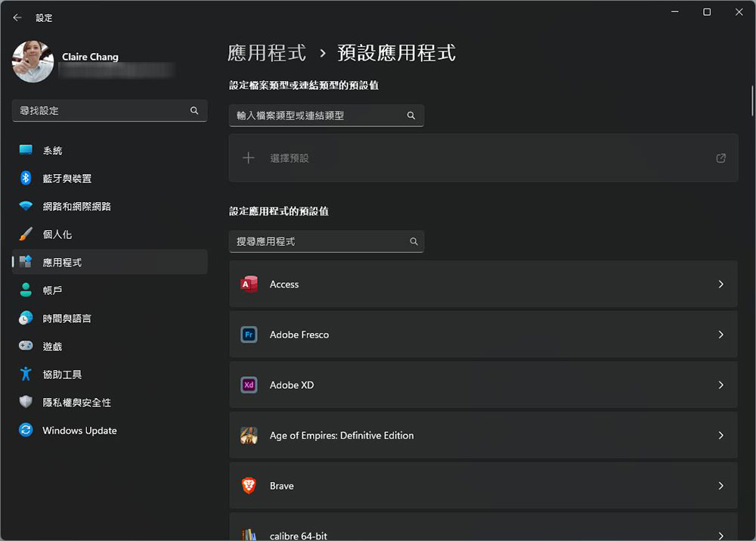Open 時間與語言 settings section
The width and height of the screenshot is (756, 541).
click(x=110, y=318)
